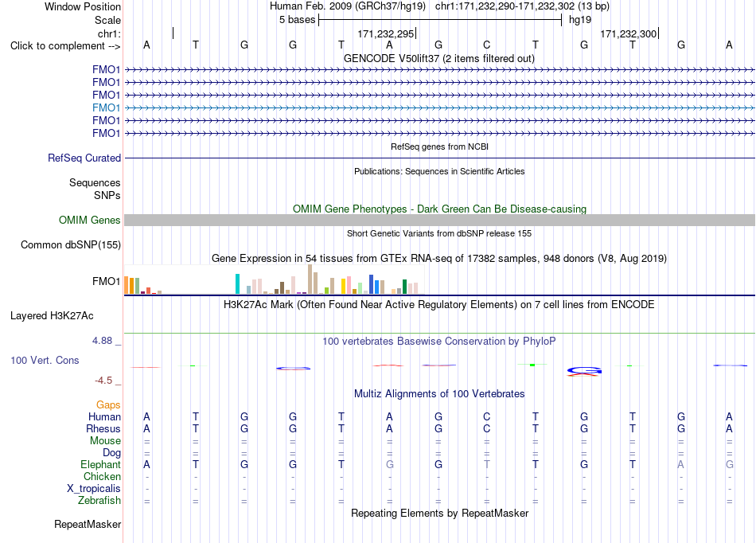756x543 pixels.
Task: Click the 4.88 PhyloP upper axis value
Action: coord(102,341)
